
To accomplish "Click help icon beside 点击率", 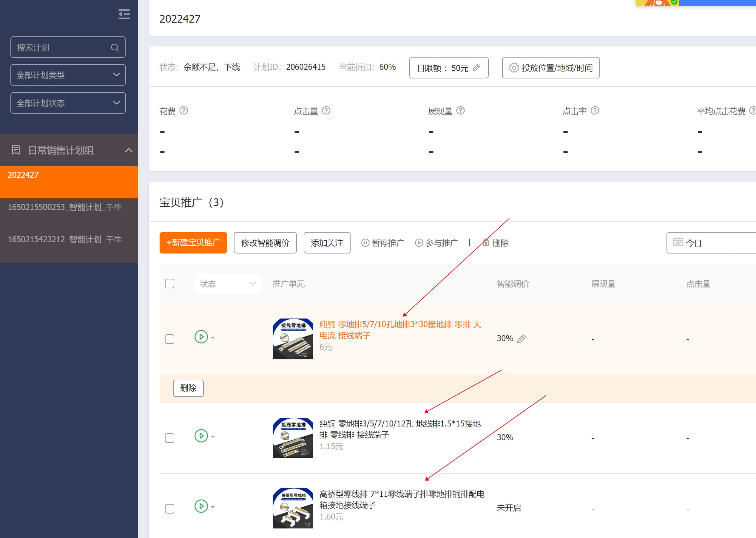I will (x=595, y=111).
